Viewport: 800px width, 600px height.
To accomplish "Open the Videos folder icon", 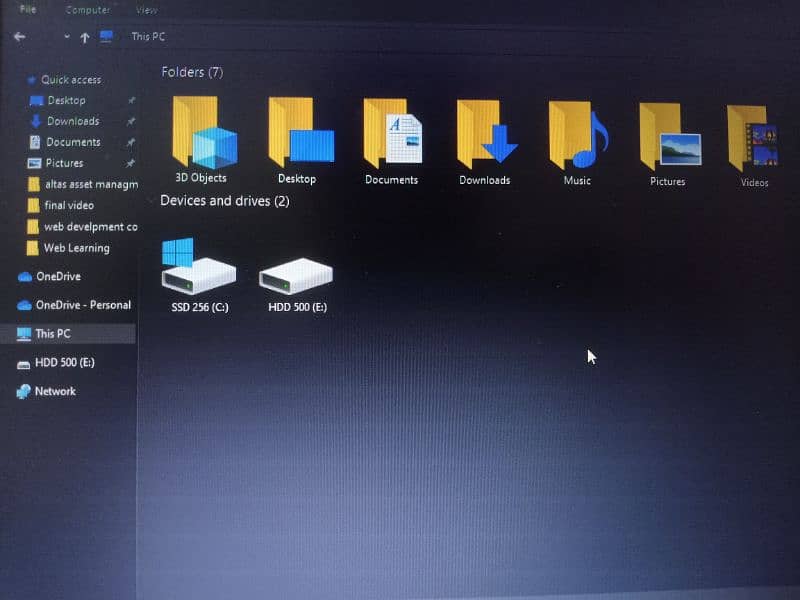I will tap(752, 139).
